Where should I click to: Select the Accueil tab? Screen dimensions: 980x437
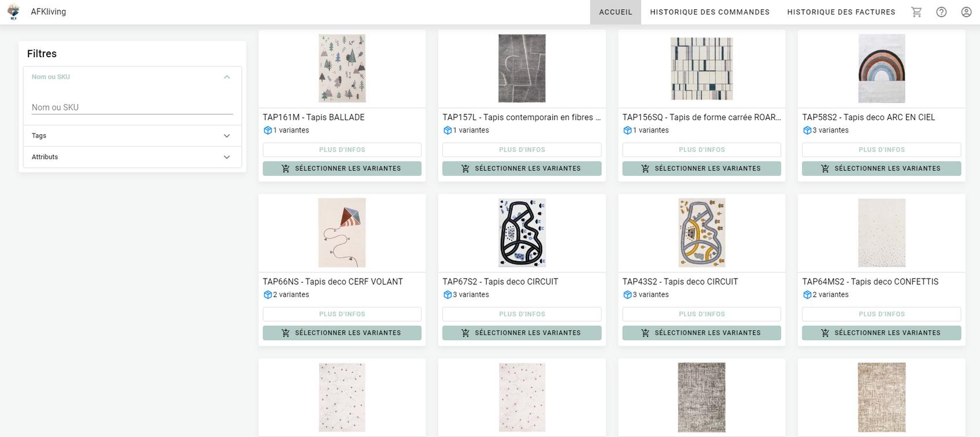click(615, 12)
